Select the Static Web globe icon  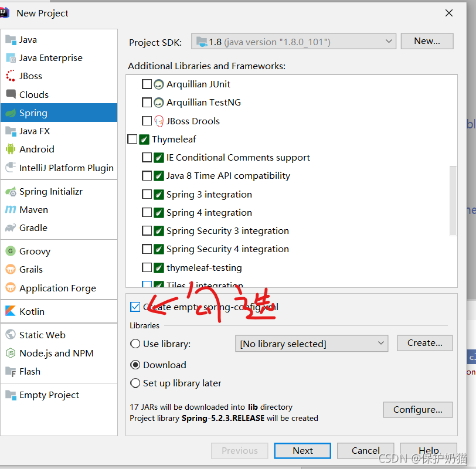(x=11, y=335)
